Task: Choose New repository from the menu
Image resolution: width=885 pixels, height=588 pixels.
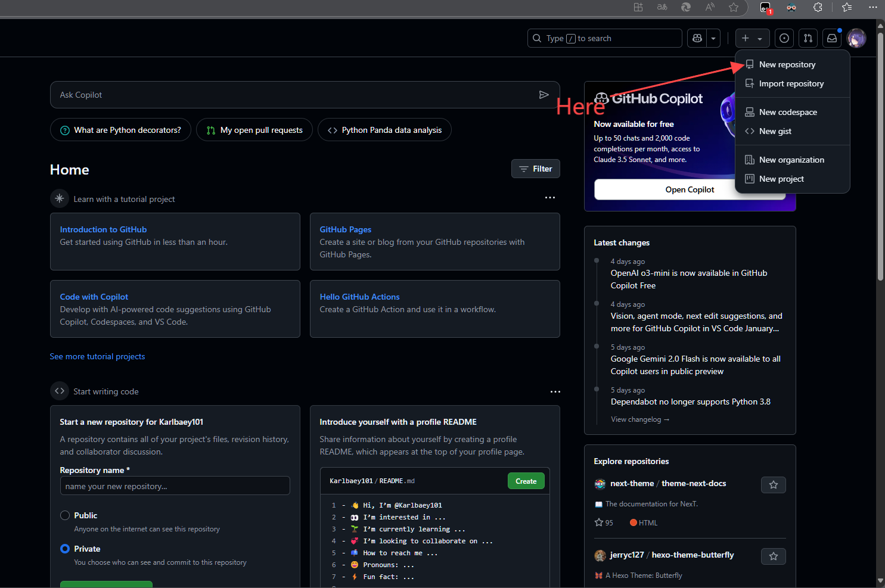Action: (787, 64)
